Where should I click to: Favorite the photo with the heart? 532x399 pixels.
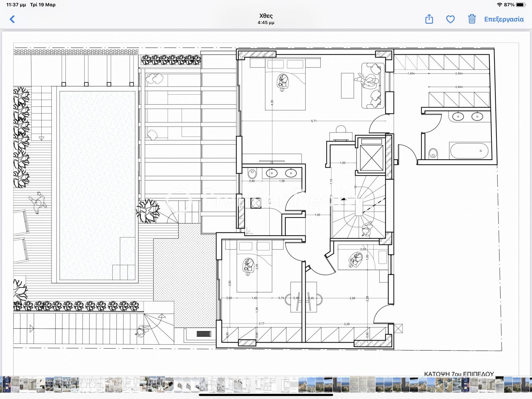[450, 19]
